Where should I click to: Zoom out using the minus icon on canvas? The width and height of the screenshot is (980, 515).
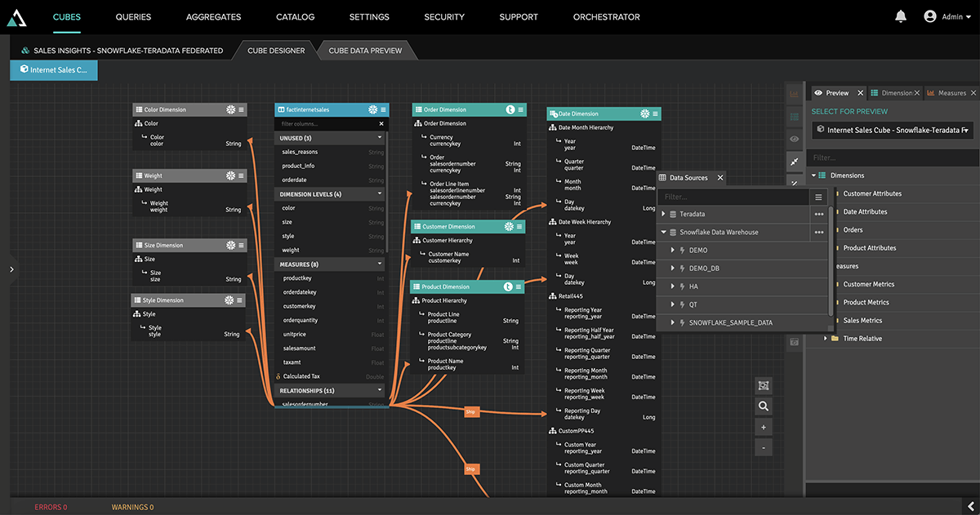point(764,446)
